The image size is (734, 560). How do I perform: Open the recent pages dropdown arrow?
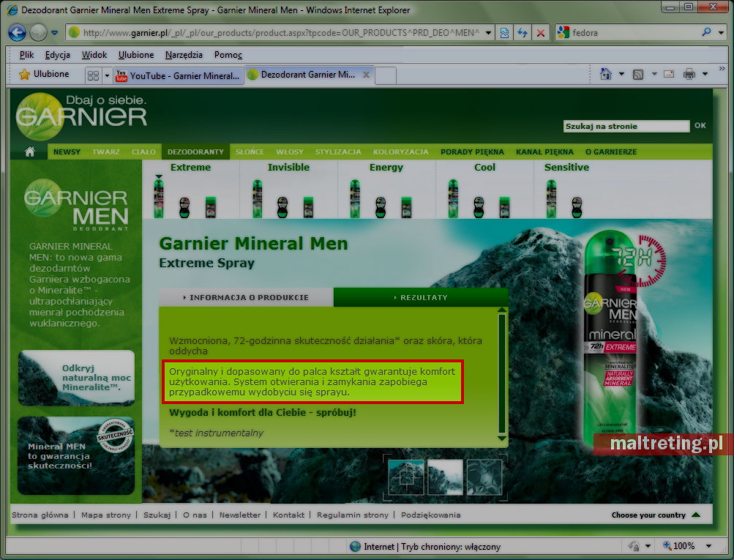tap(54, 33)
